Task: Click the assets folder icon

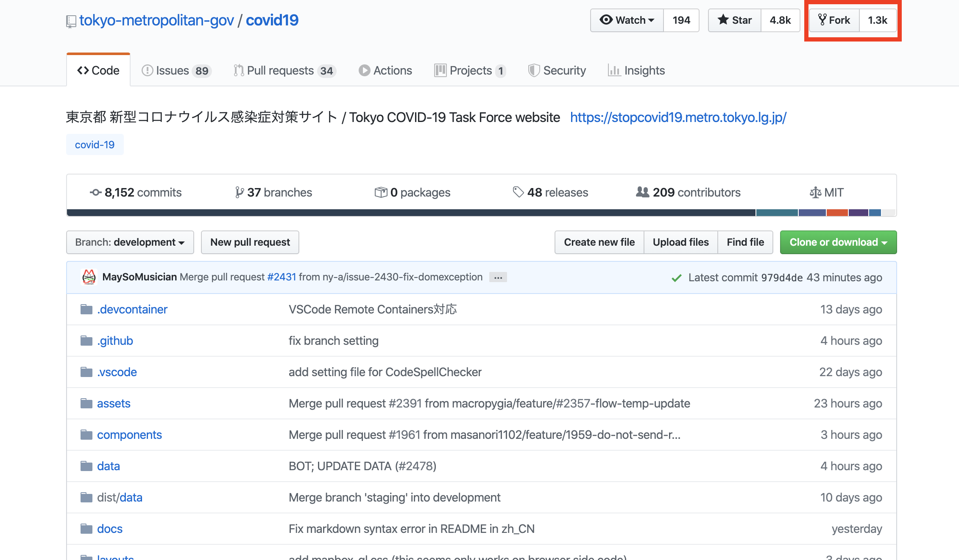Action: [x=86, y=403]
